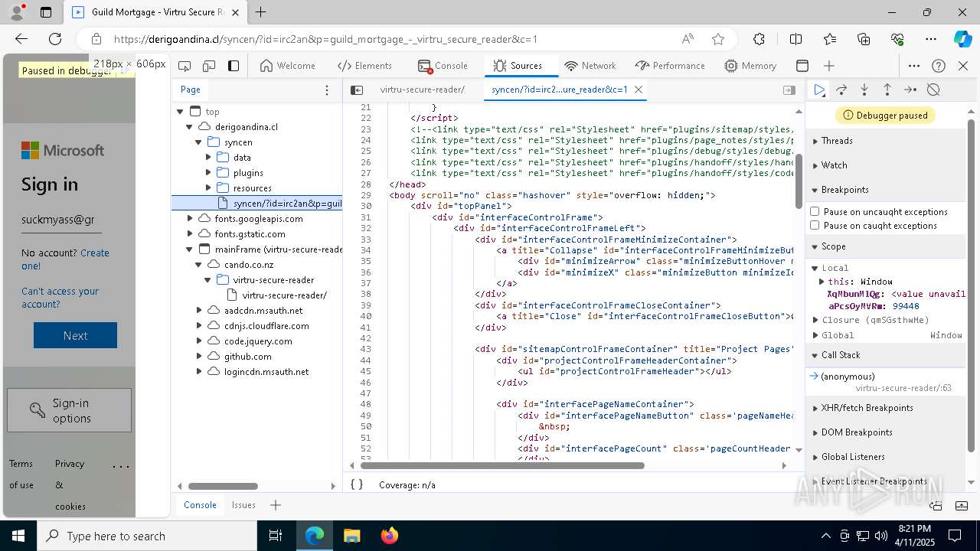Open Edge split screen

point(795,39)
